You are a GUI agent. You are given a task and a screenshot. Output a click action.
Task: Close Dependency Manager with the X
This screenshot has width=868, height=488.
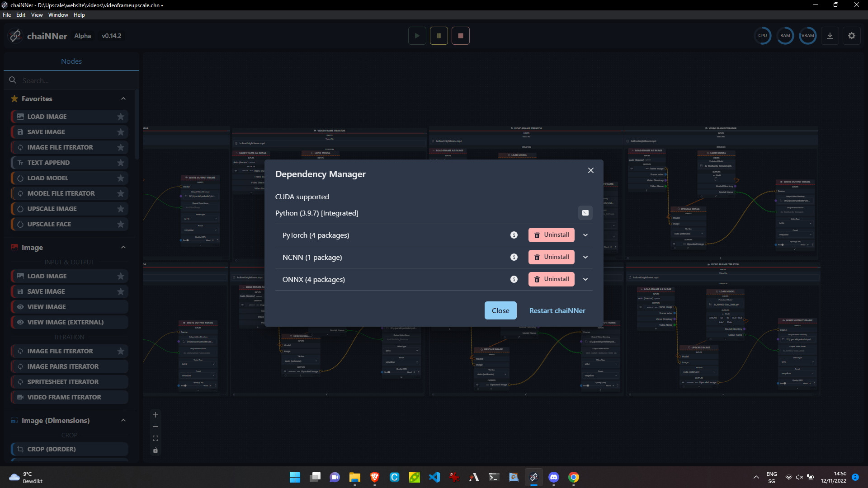coord(590,170)
